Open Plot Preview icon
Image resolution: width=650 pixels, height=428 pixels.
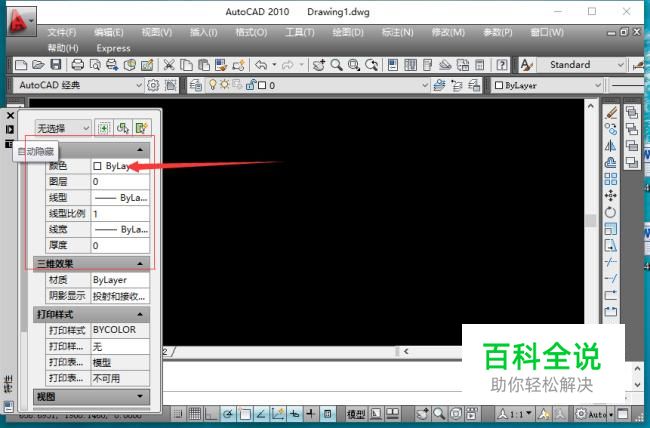tap(95, 65)
